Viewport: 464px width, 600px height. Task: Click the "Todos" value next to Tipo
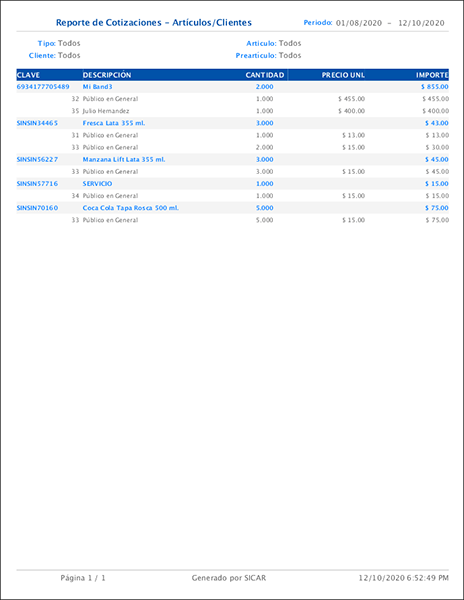(x=69, y=43)
